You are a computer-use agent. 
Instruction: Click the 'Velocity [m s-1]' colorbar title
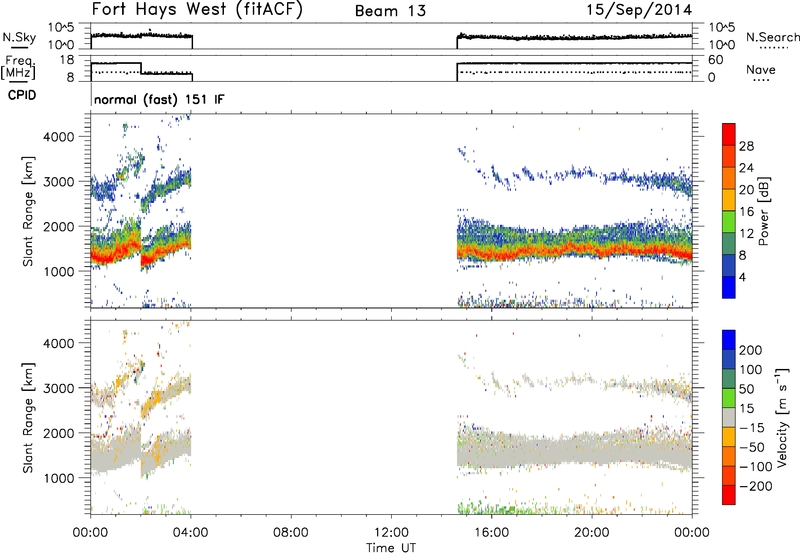(782, 418)
